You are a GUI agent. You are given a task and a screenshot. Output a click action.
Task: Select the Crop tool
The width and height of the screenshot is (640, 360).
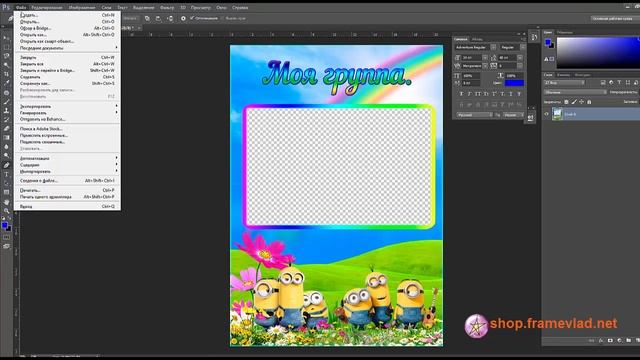click(x=6, y=74)
